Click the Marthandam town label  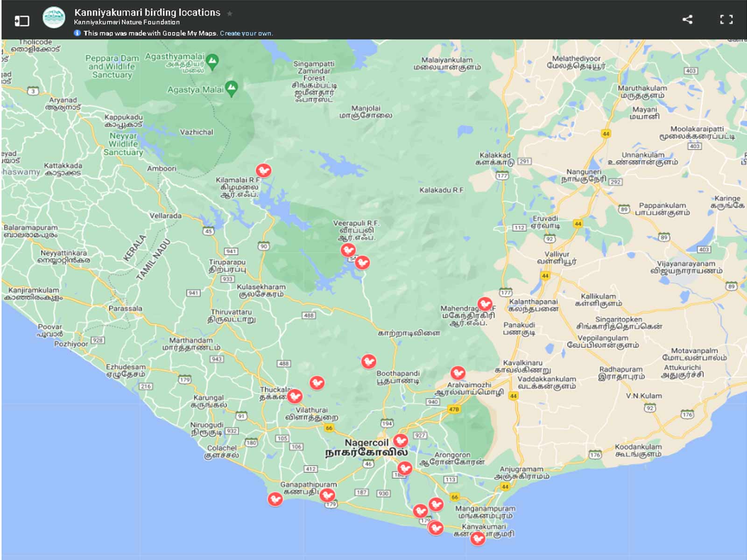coord(191,344)
